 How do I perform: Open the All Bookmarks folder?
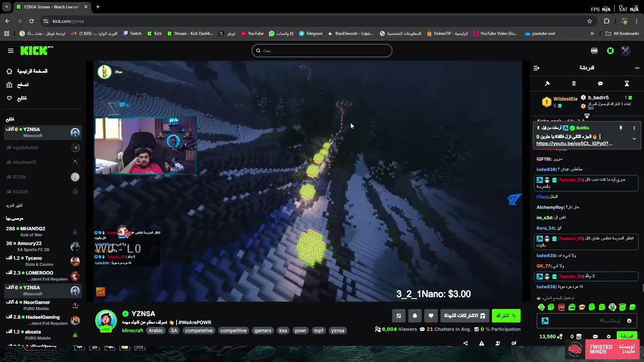(x=622, y=34)
